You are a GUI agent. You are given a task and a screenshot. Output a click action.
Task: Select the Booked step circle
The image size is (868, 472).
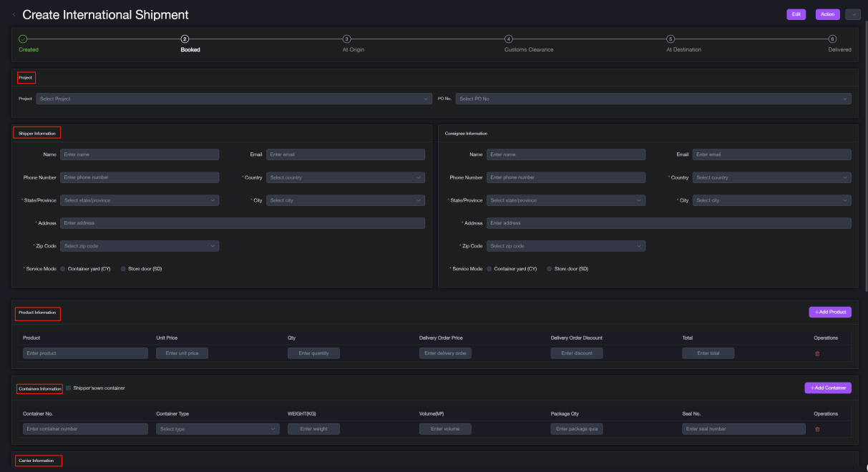(x=185, y=39)
